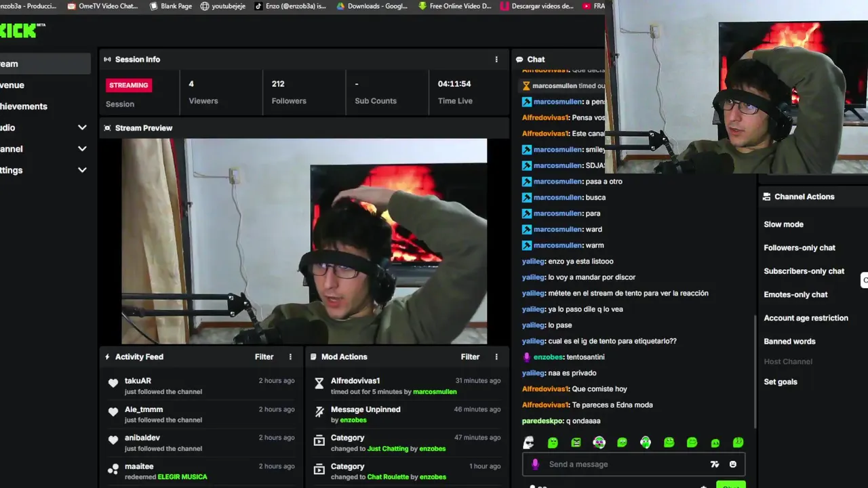Click the Channel Actions panel icon

pyautogui.click(x=767, y=197)
